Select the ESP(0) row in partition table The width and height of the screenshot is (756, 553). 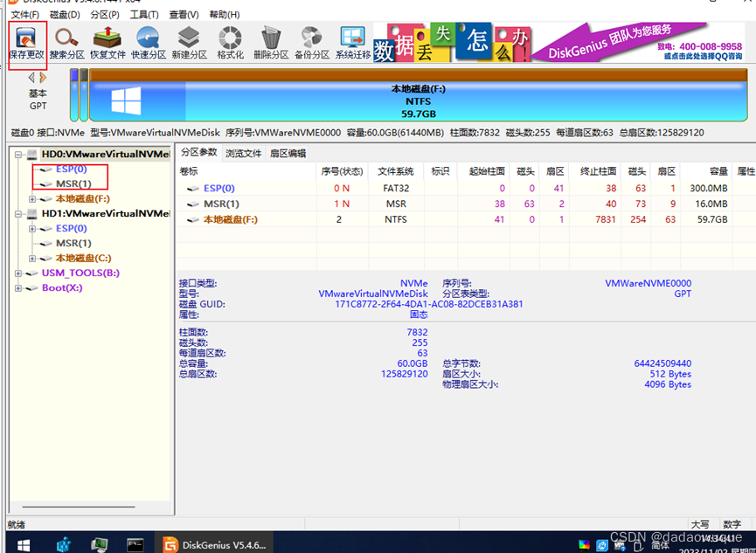pos(465,189)
